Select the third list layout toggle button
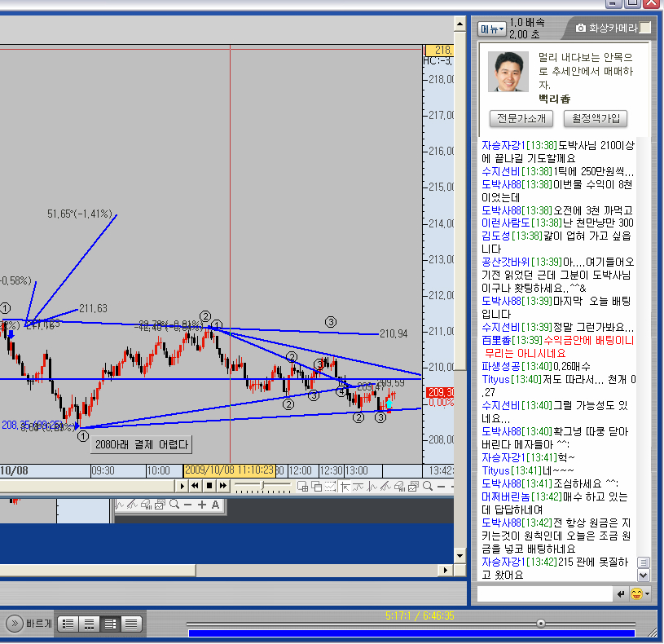 point(109,624)
